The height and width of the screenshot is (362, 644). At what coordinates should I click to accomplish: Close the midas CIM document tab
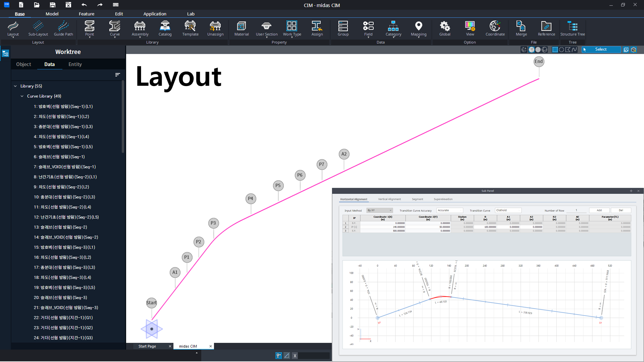pos(210,346)
